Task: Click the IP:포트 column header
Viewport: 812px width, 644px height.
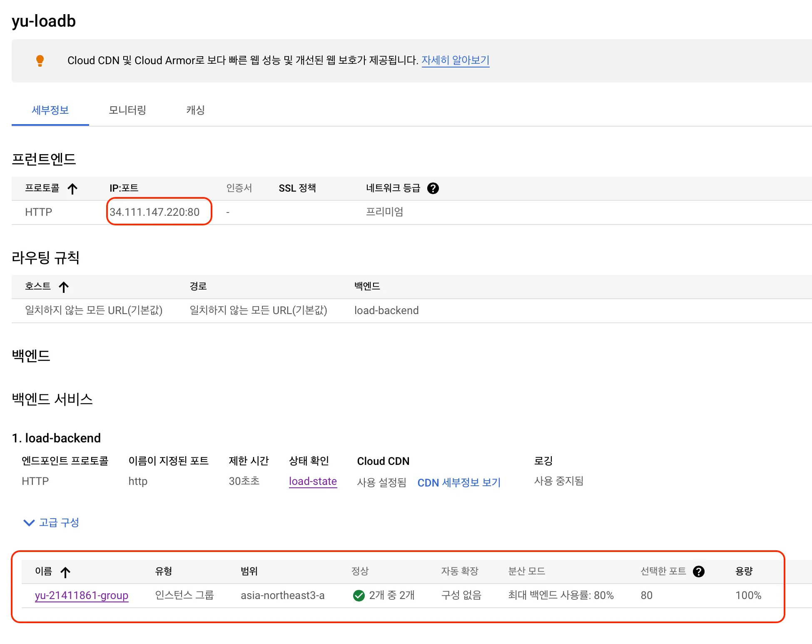Action: (124, 188)
